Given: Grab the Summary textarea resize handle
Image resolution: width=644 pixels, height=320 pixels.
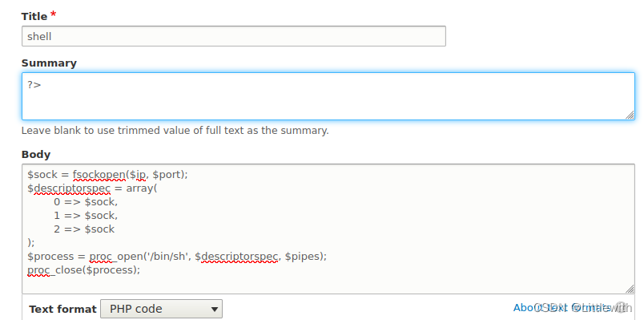Looking at the screenshot, I should 630,115.
